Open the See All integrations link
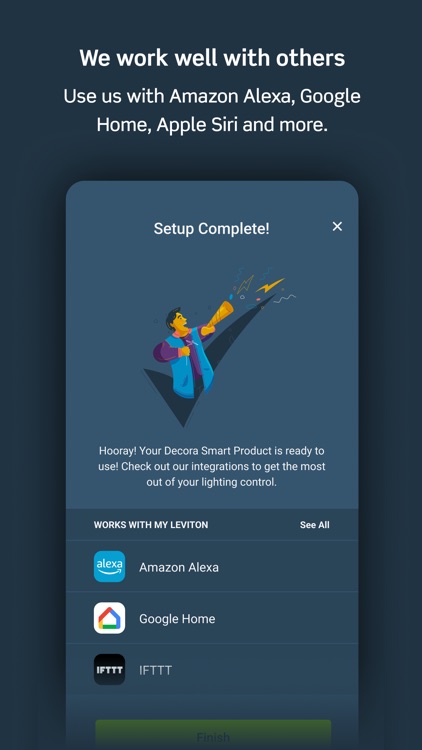This screenshot has width=422, height=750. click(x=314, y=525)
